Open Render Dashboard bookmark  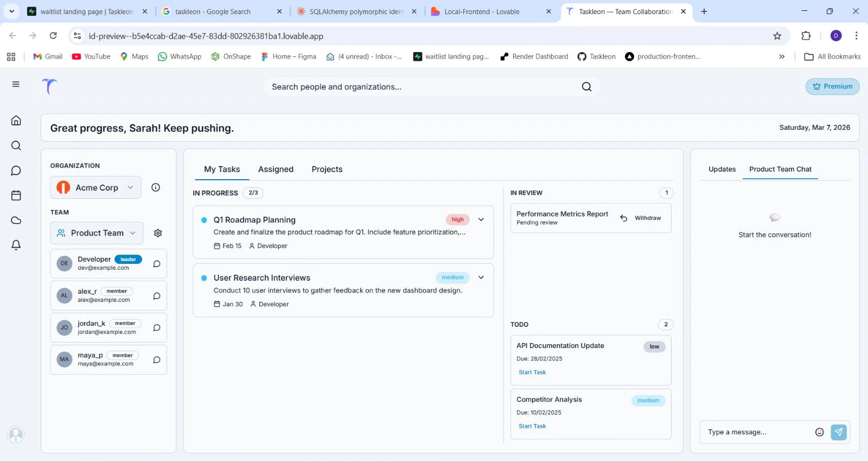[534, 56]
